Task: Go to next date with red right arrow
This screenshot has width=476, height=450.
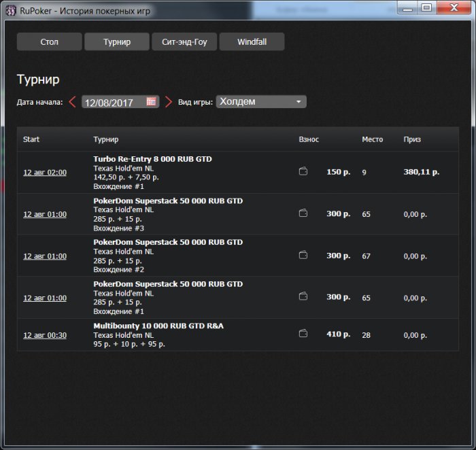Action: click(169, 102)
